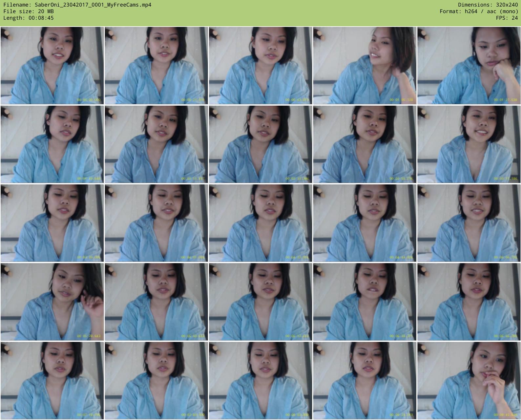This screenshot has height=420, width=521.
Task: Click the Dimensions 320x240 text
Action: (488, 5)
